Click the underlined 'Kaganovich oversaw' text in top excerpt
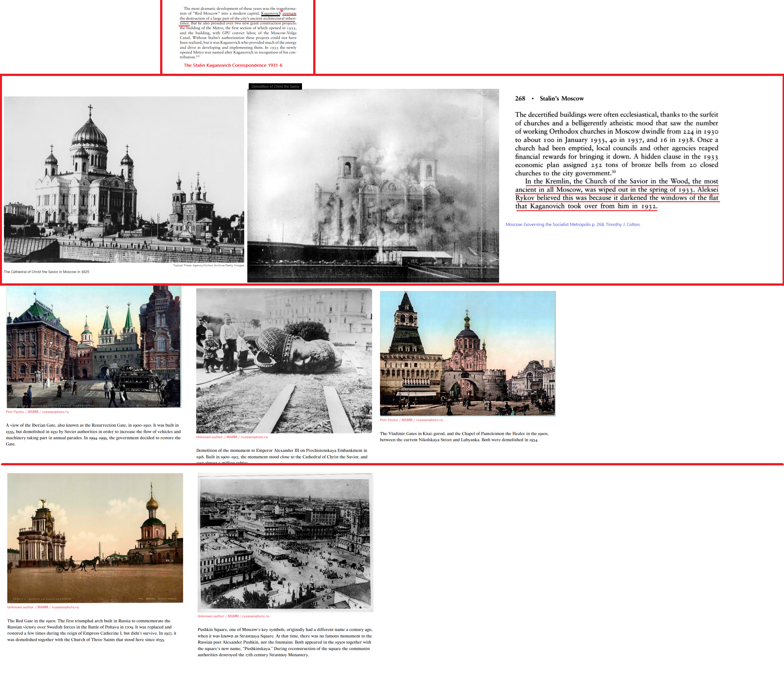The width and height of the screenshot is (784, 684). point(279,13)
